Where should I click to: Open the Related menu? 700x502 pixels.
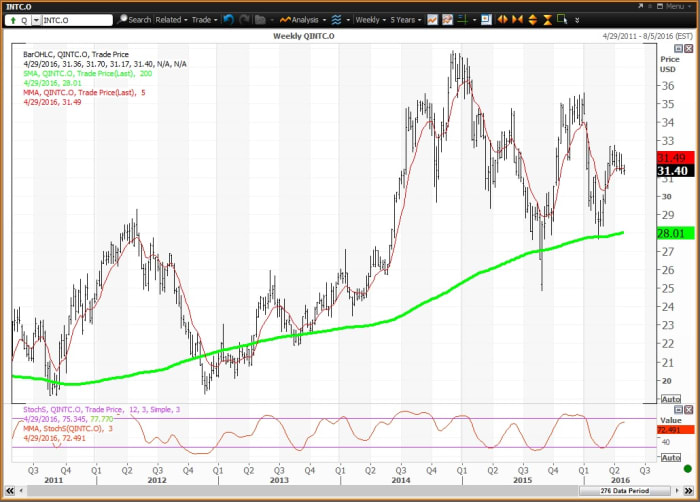(171, 19)
